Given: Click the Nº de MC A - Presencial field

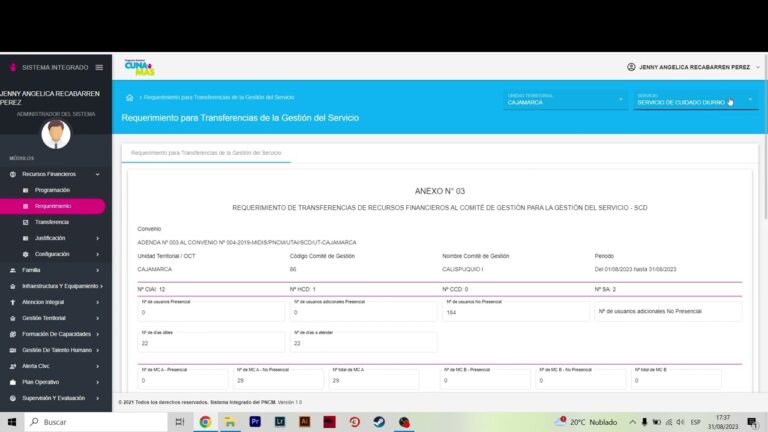Looking at the screenshot, I should [x=183, y=378].
